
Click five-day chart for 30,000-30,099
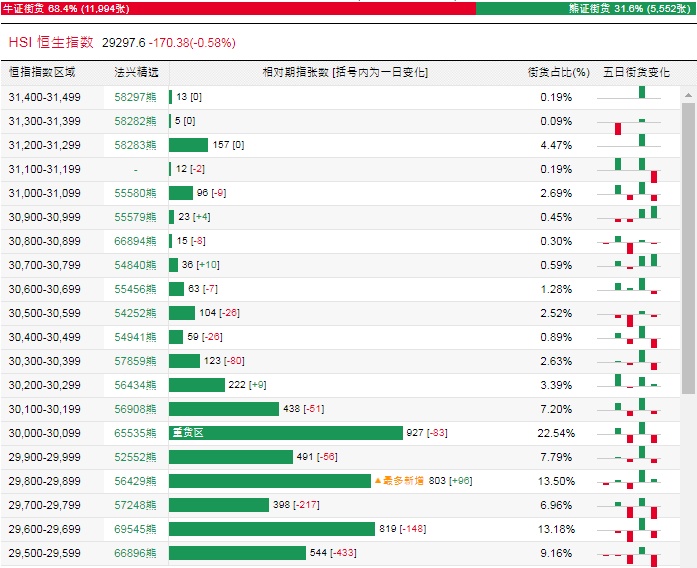[629, 433]
